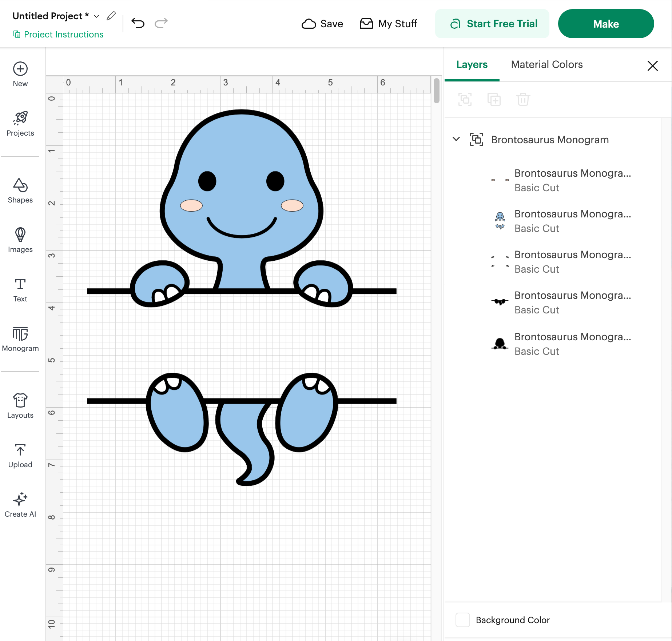
Task: Add text with the Text tool
Action: click(20, 290)
